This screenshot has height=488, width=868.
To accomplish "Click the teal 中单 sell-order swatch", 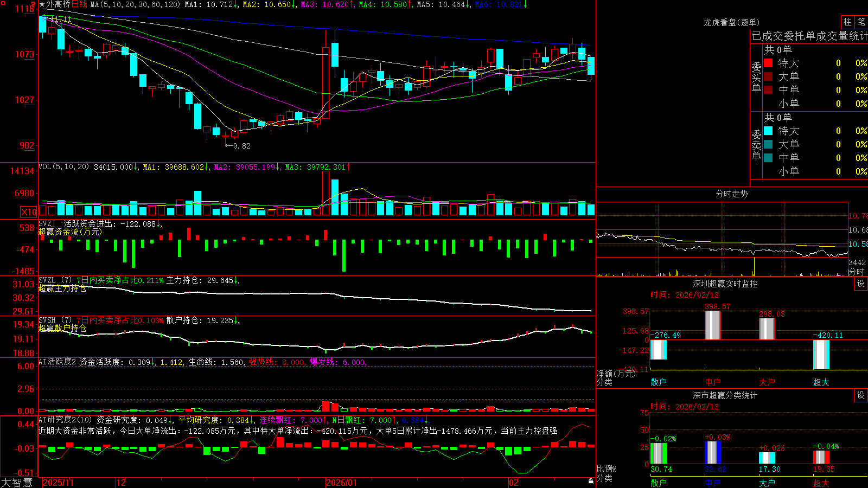I will tap(768, 158).
